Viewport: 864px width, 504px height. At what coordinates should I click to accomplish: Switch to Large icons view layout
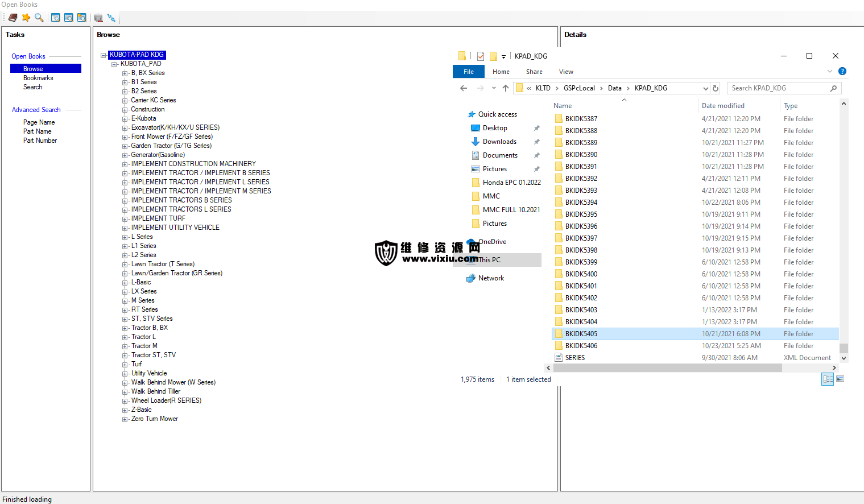point(840,379)
